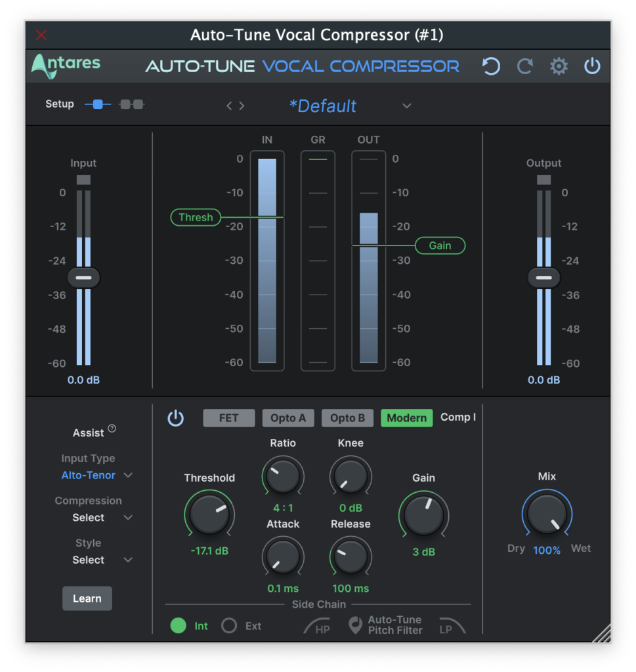Select Ext side chain source
Image resolution: width=636 pixels, height=672 pixels.
(x=229, y=625)
